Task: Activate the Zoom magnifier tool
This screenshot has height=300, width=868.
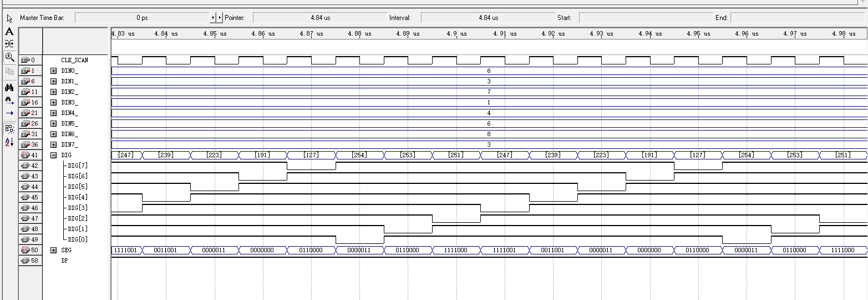Action: point(9,57)
